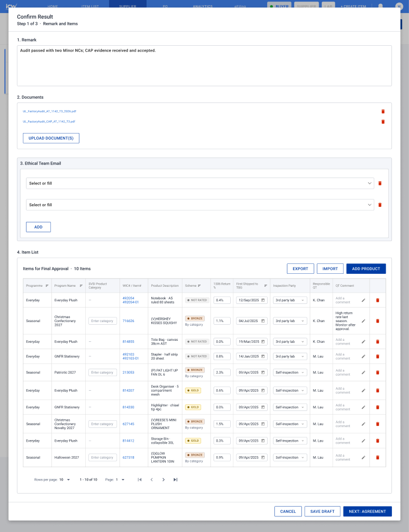Image resolution: width=409 pixels, height=532 pixels.
Task: Click the Remark text area
Action: [x=204, y=66]
